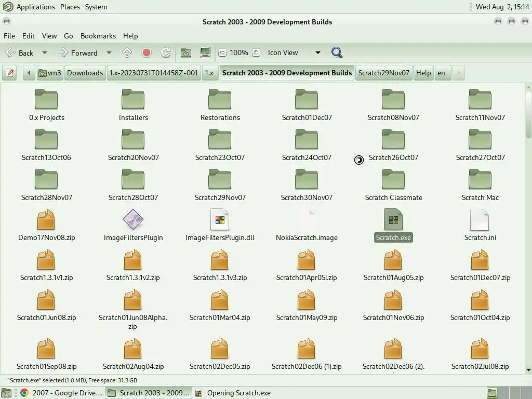This screenshot has height=399, width=532.
Task: Select the ImageFiltersPlugin.dll file
Action: [x=220, y=225]
